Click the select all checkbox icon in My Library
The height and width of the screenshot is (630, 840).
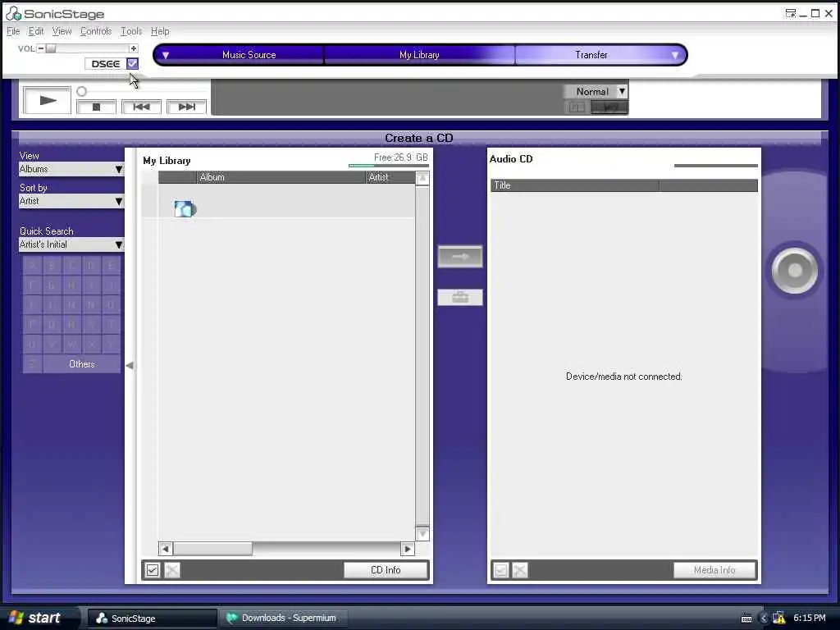point(153,571)
